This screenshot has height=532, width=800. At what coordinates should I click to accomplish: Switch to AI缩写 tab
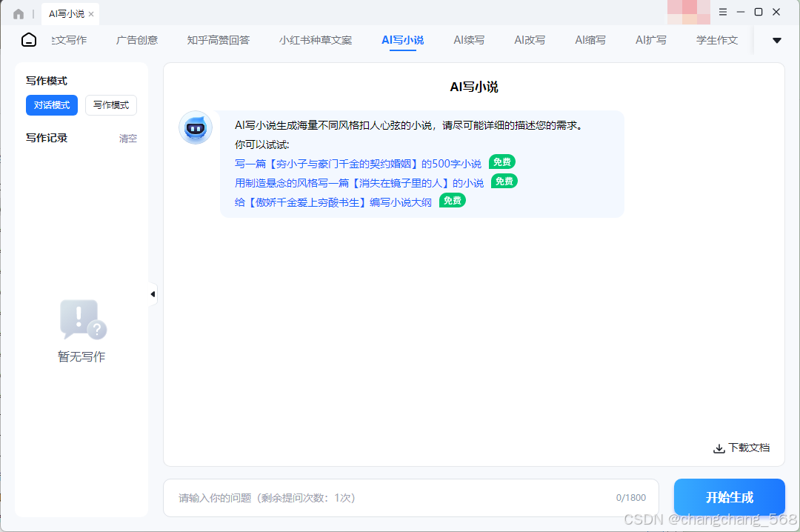tap(590, 40)
